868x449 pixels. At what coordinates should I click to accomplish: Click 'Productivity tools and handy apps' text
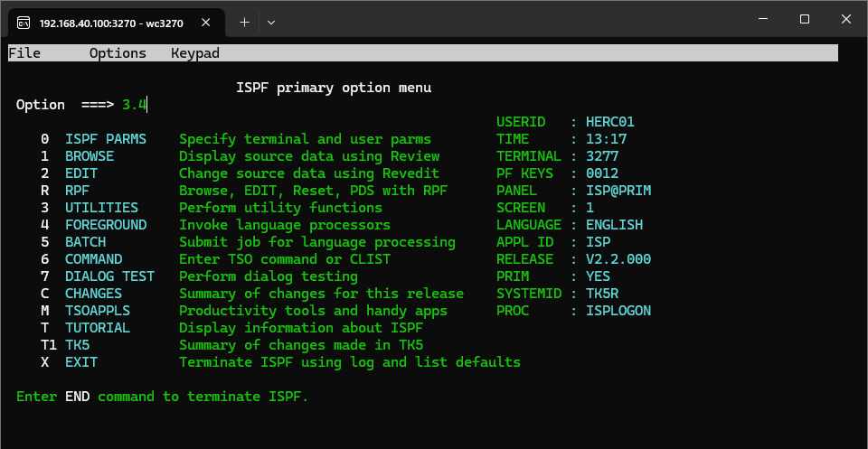click(314, 311)
